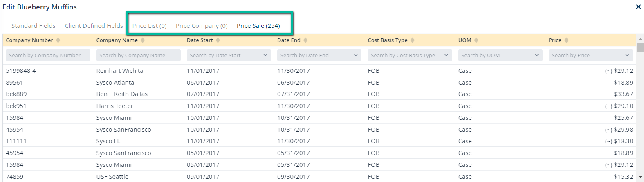Click the Search by Company Number field
644x182 pixels.
pos(48,55)
